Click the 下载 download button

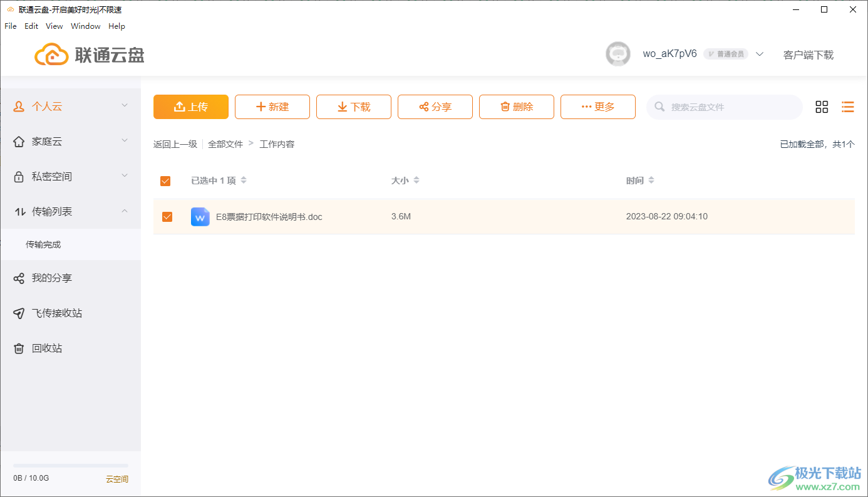[354, 107]
